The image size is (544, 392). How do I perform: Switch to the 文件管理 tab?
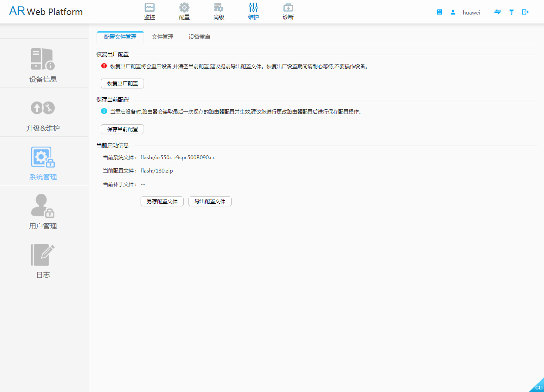tap(162, 37)
